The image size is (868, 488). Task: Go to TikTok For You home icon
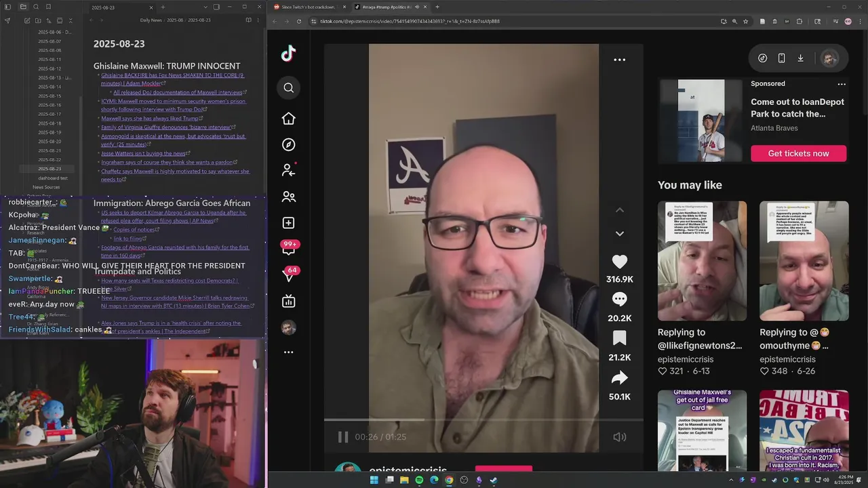pyautogui.click(x=289, y=119)
